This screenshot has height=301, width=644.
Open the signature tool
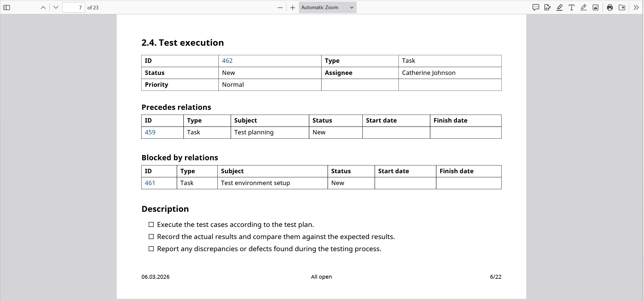tap(548, 7)
